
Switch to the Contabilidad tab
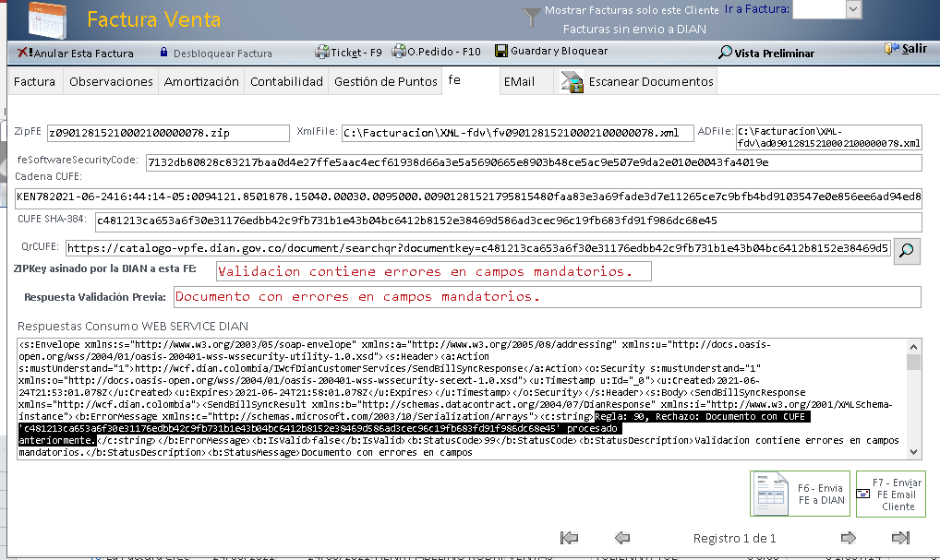(x=286, y=81)
